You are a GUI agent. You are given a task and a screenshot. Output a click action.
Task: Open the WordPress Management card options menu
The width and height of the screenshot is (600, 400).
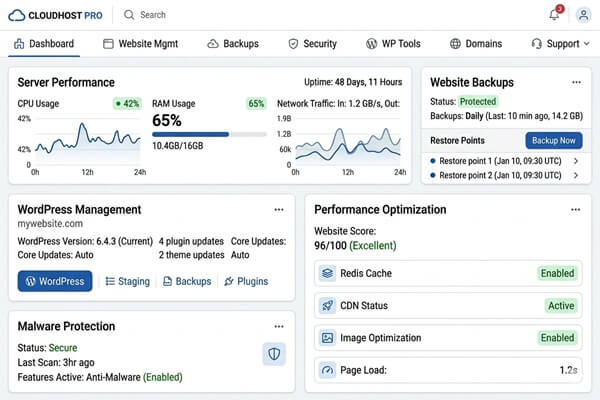[x=279, y=210]
